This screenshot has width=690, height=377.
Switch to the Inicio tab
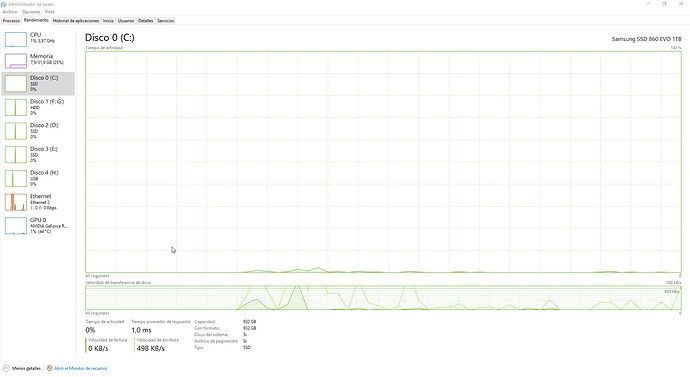(x=108, y=21)
